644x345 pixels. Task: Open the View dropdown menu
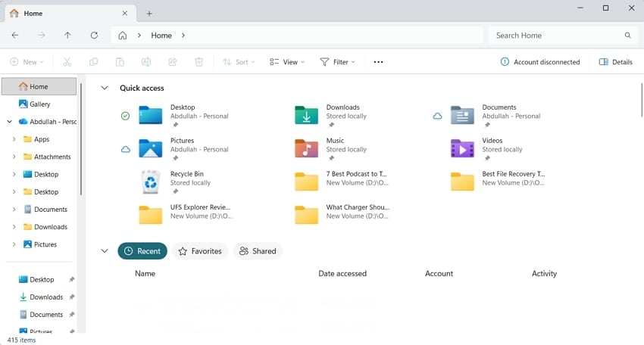coord(287,62)
